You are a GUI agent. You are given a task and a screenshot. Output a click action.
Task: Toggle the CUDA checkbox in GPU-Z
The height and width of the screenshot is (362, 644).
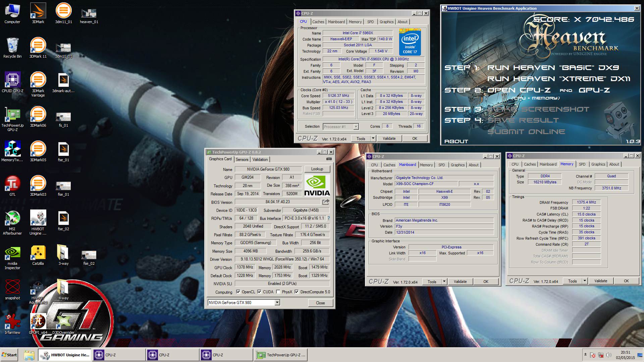(259, 292)
